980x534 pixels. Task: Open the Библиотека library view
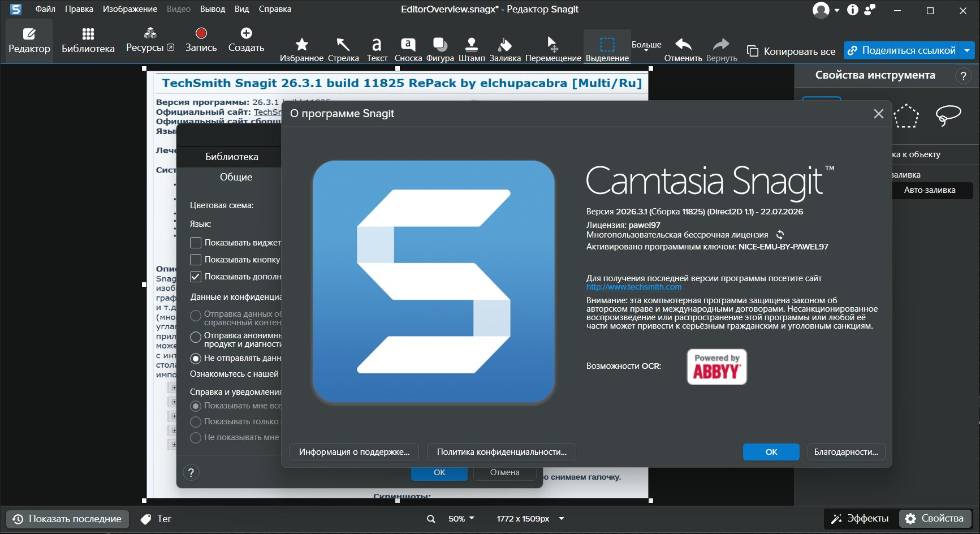click(88, 41)
